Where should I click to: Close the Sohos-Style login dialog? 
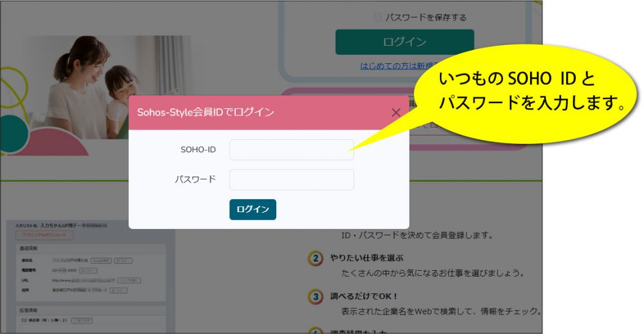(396, 113)
